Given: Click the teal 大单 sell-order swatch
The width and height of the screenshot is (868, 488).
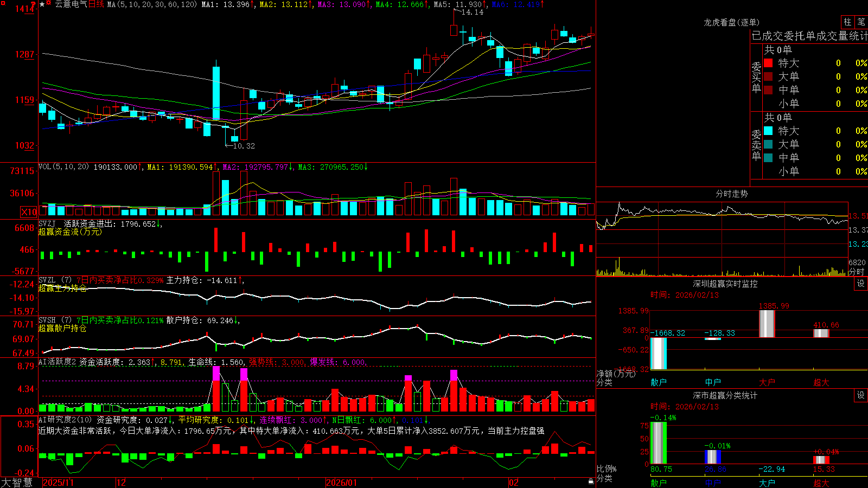Looking at the screenshot, I should [768, 144].
